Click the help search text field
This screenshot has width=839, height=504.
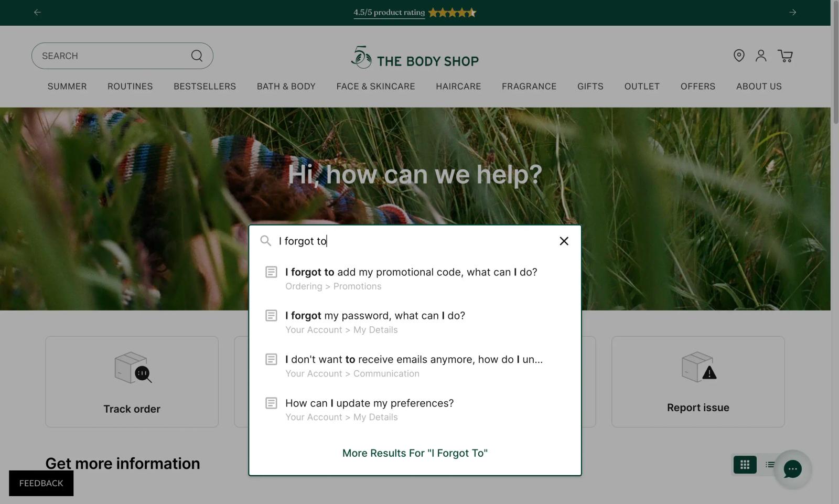(x=414, y=241)
